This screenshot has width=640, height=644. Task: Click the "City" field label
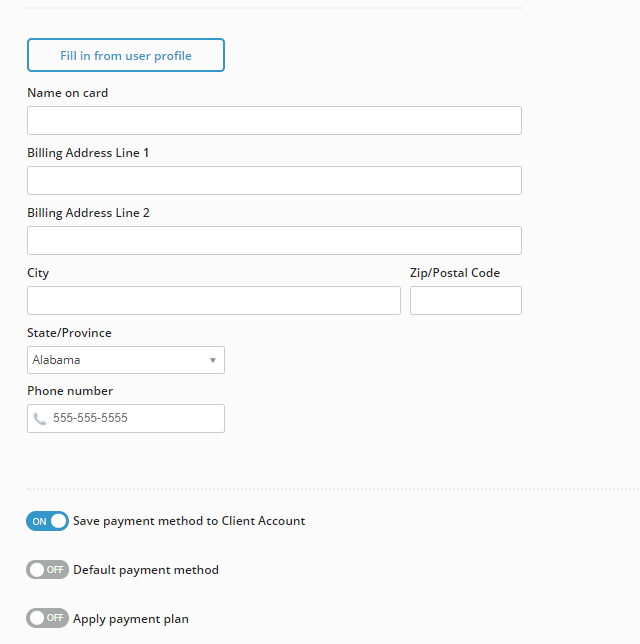tap(38, 273)
